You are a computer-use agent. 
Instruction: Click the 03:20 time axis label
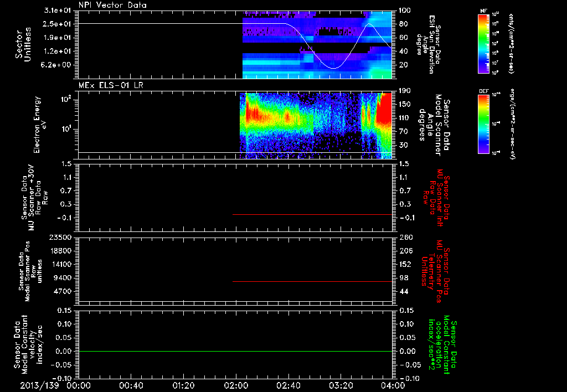point(341,385)
